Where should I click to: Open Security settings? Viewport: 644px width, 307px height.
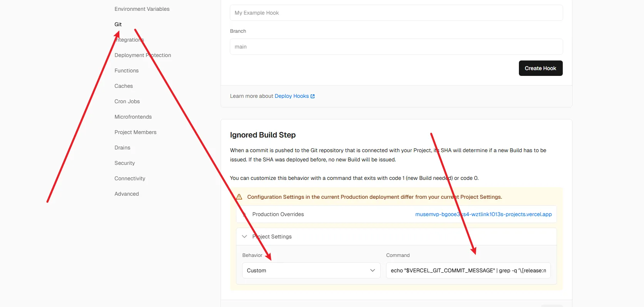pyautogui.click(x=125, y=163)
